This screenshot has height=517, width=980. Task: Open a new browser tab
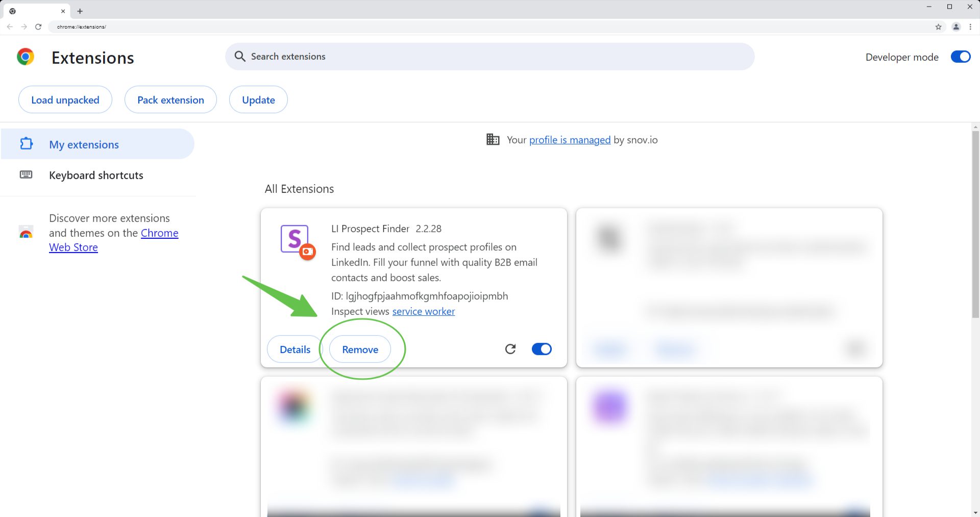coord(80,11)
